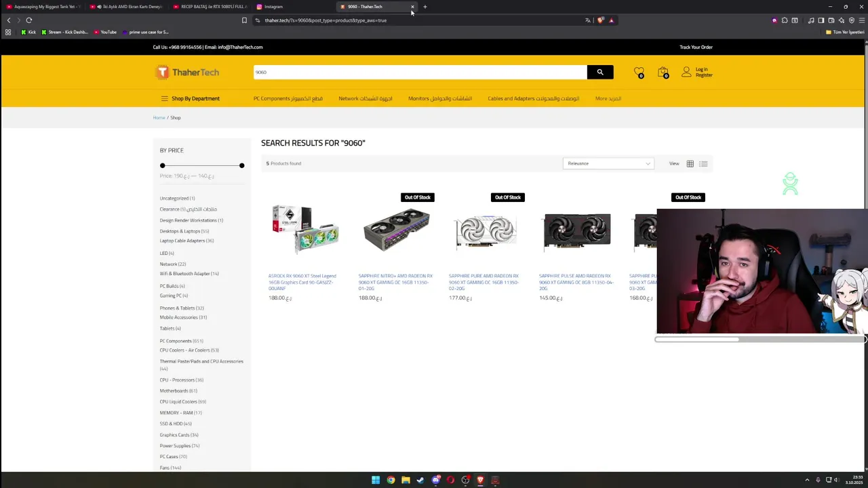Select the PC Components (651) category
The image size is (868, 488).
click(x=181, y=341)
